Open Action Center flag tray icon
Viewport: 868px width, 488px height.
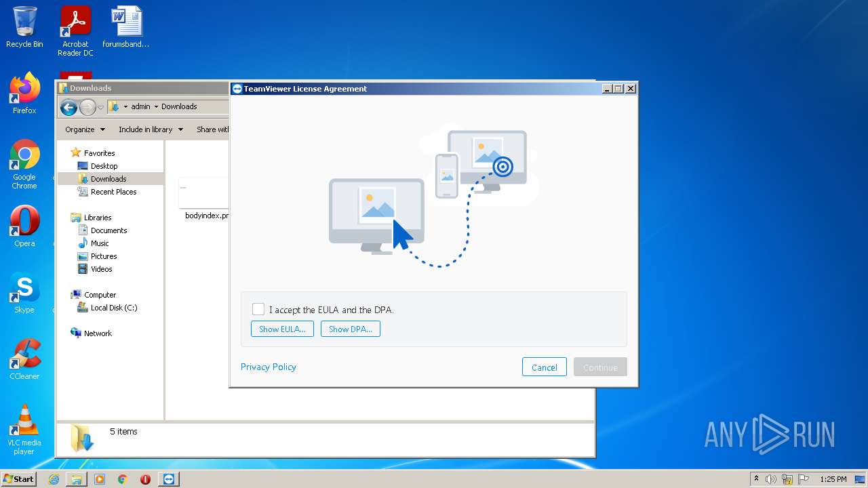point(804,479)
